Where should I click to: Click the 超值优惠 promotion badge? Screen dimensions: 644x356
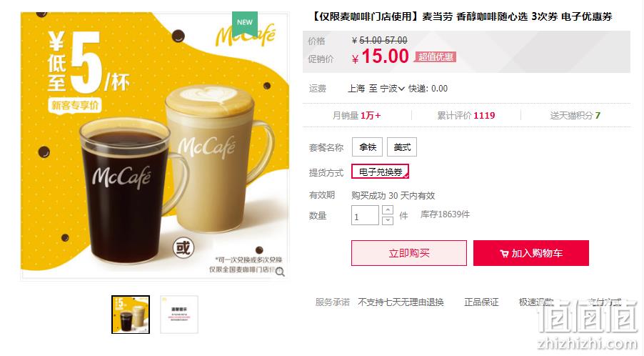[436, 56]
